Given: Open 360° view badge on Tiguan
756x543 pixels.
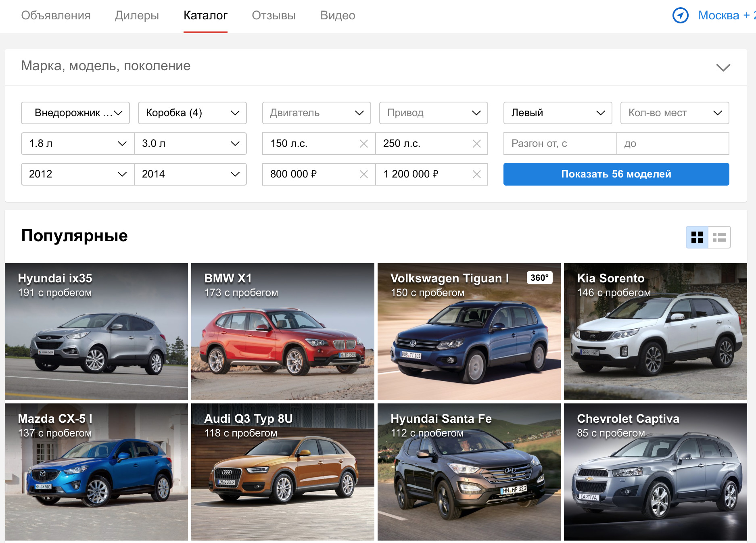Looking at the screenshot, I should [x=539, y=278].
